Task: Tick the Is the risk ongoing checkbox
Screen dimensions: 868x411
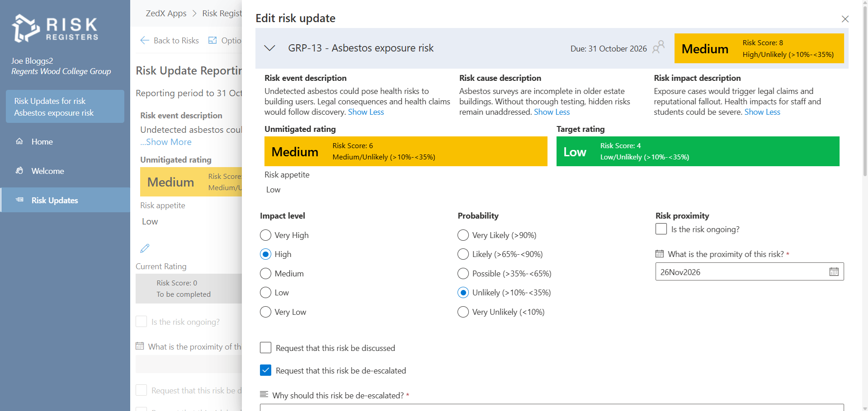Action: [x=661, y=229]
